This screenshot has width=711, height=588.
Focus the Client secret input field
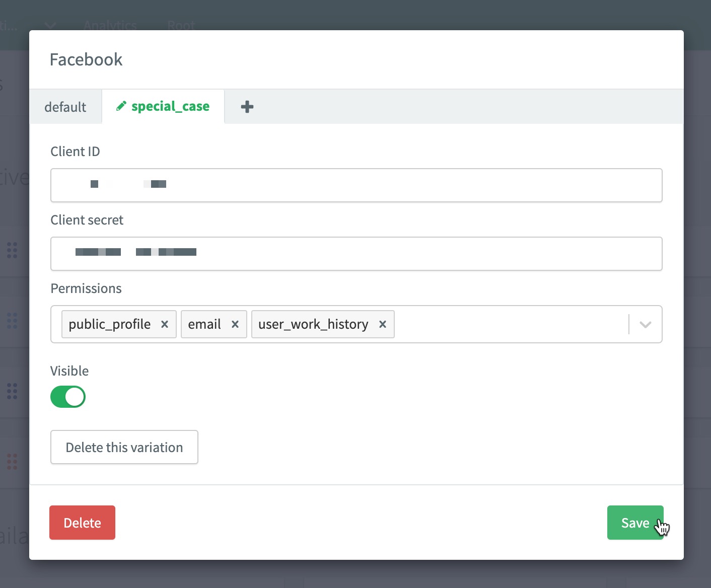tap(356, 254)
